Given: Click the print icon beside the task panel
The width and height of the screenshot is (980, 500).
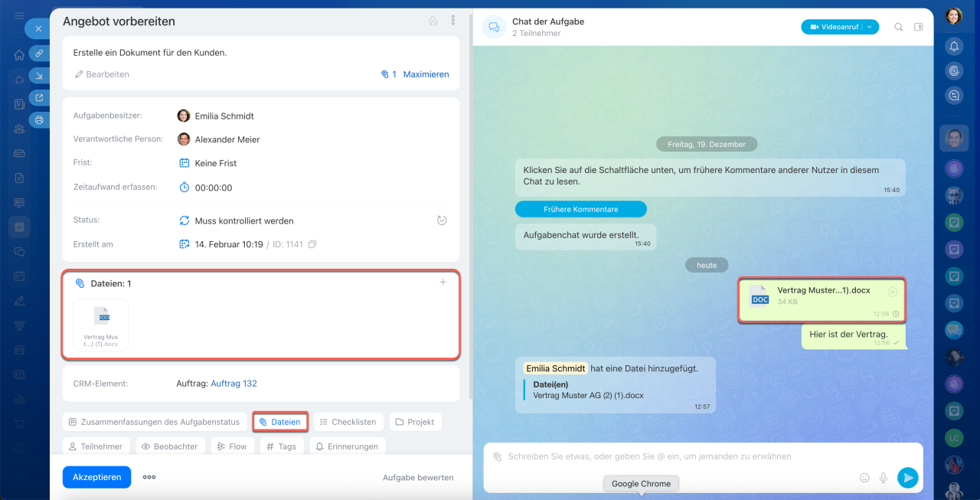Looking at the screenshot, I should [x=39, y=119].
